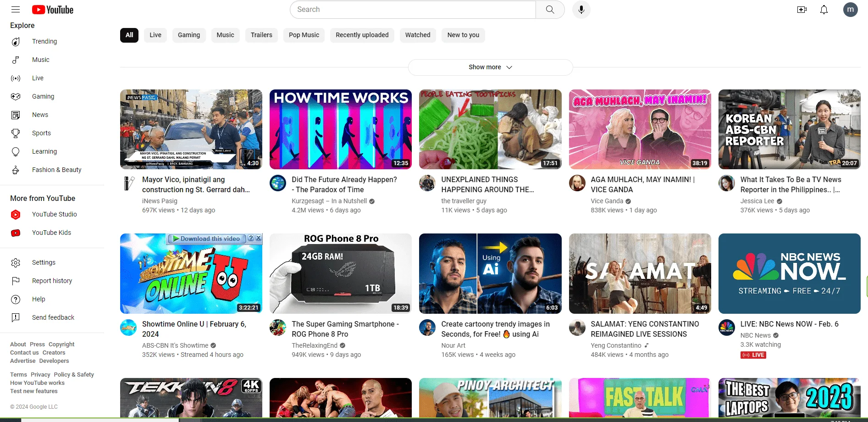
Task: Open the SALAMAT Yeng Constantino thumbnail
Action: tap(640, 273)
